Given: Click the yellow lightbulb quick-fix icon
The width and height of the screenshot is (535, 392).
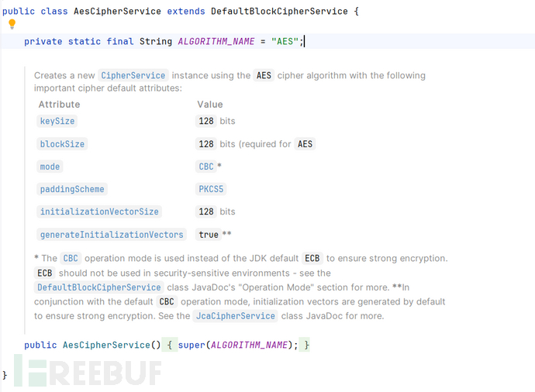Looking at the screenshot, I should click(x=12, y=24).
